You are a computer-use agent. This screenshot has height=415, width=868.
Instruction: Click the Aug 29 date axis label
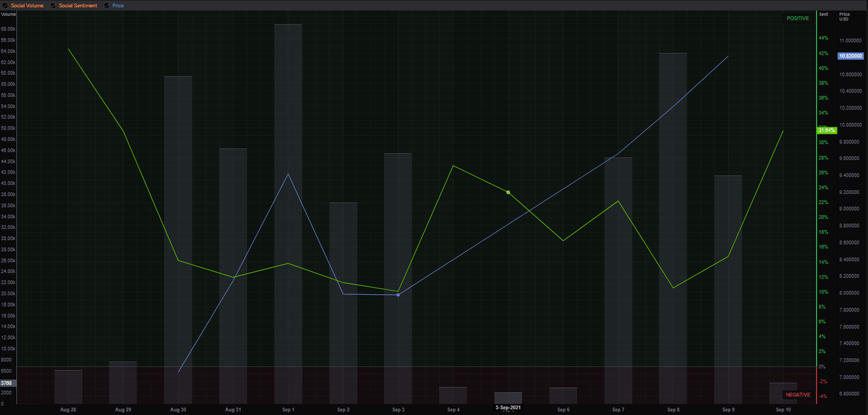pyautogui.click(x=123, y=409)
